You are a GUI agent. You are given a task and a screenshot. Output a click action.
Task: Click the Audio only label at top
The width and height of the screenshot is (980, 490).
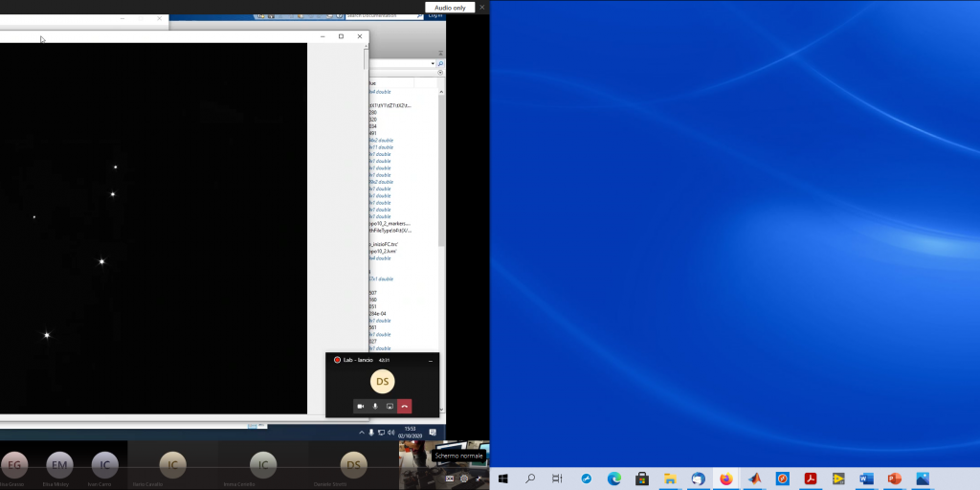(451, 7)
